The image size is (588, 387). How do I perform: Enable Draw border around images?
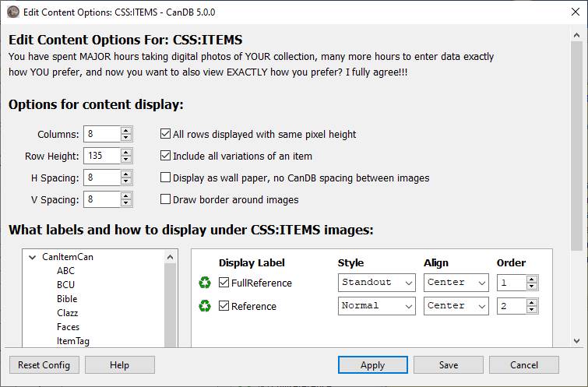pyautogui.click(x=165, y=199)
